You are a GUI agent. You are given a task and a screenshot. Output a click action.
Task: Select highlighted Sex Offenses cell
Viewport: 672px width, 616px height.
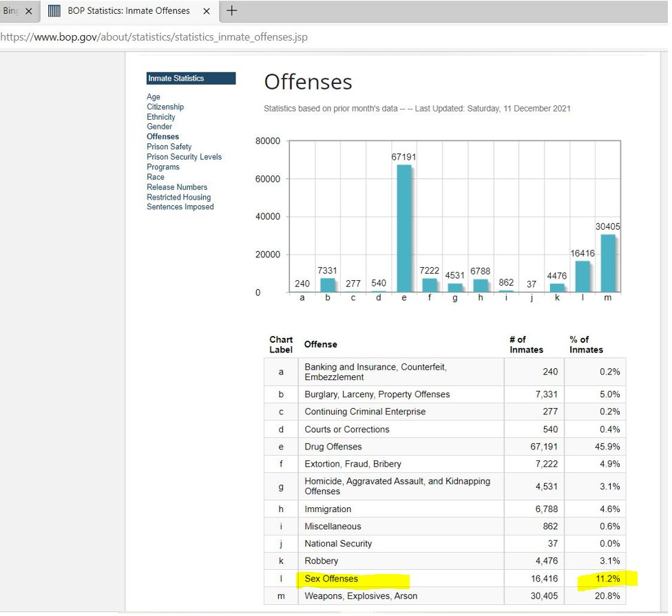pos(401,578)
